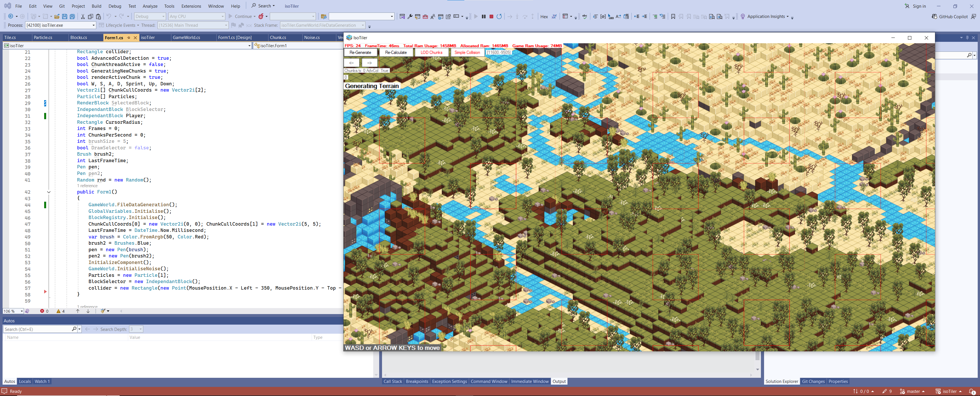This screenshot has width=980, height=396.
Task: Click the Save All icon
Action: [72, 16]
